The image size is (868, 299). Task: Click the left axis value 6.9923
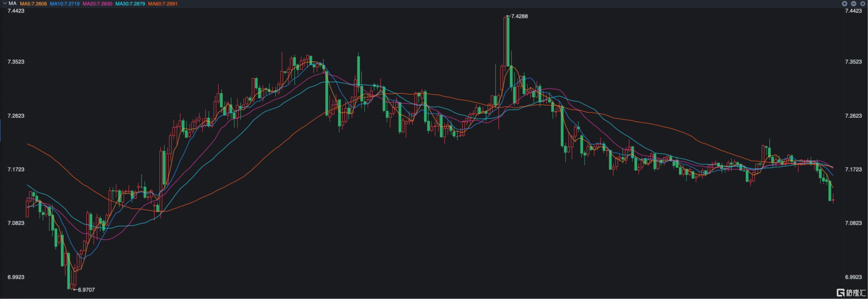click(16, 277)
